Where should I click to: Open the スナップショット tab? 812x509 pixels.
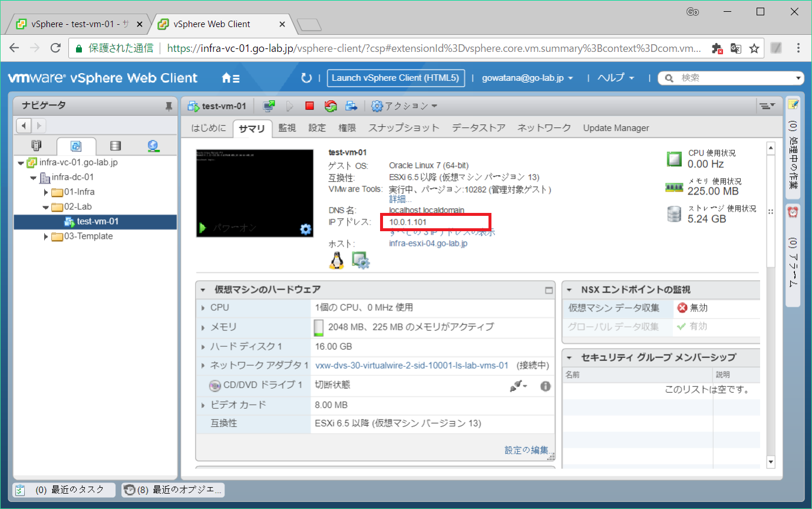pyautogui.click(x=404, y=128)
